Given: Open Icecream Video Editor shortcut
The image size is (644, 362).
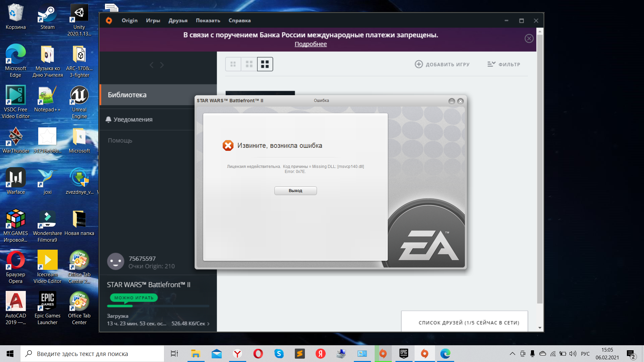Looking at the screenshot, I should click(x=47, y=267).
